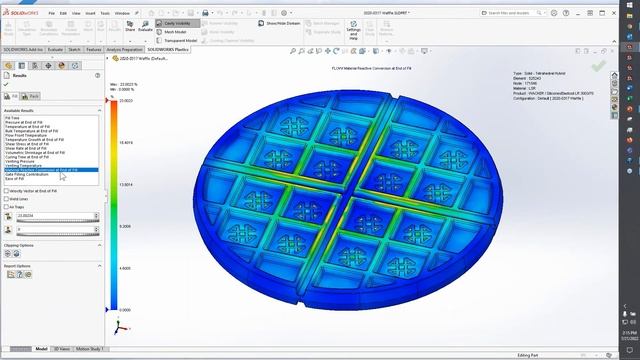Accept results with the green checkmark

tap(6, 84)
